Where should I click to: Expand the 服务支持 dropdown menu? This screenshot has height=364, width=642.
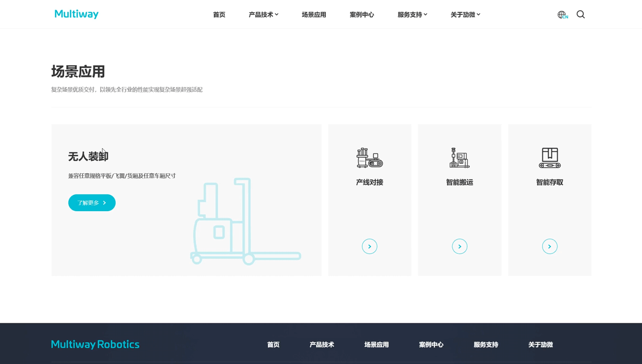(412, 15)
